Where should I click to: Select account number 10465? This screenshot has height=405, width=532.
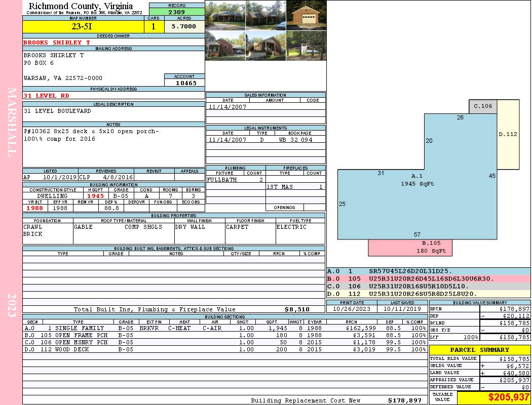[186, 83]
